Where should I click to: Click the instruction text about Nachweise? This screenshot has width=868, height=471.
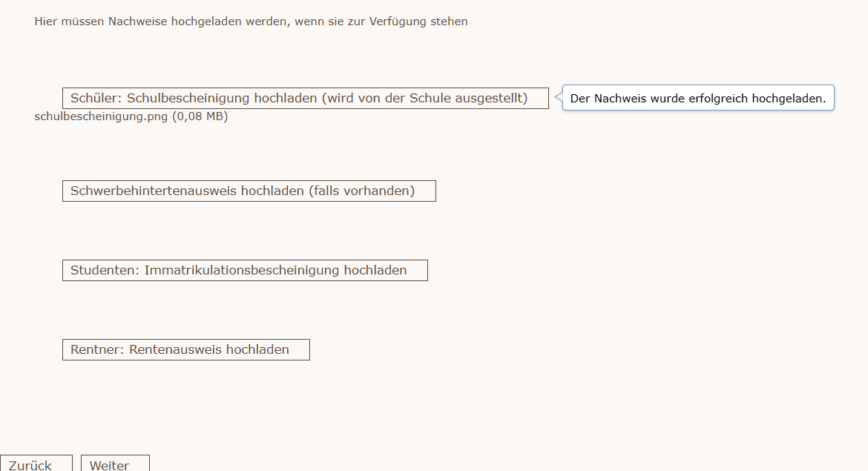[x=251, y=22]
